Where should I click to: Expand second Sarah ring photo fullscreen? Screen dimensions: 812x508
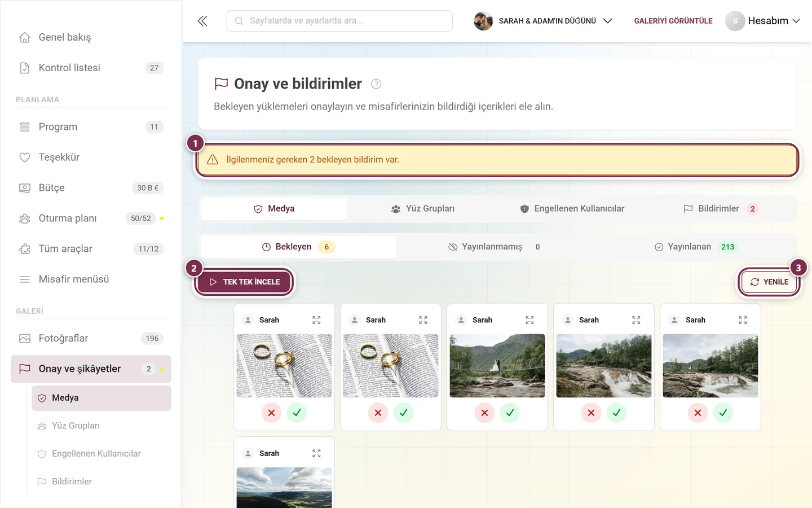tap(423, 320)
